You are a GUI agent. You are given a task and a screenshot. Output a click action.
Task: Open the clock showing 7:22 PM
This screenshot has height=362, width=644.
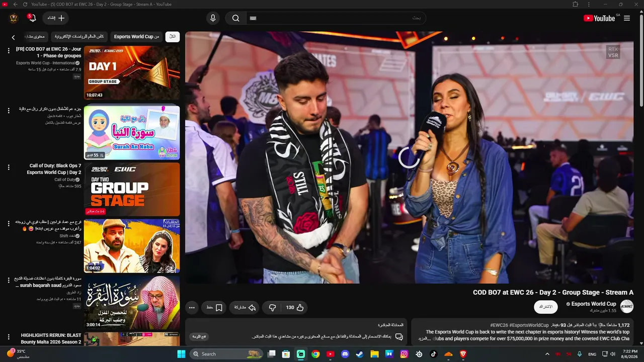coord(630,354)
